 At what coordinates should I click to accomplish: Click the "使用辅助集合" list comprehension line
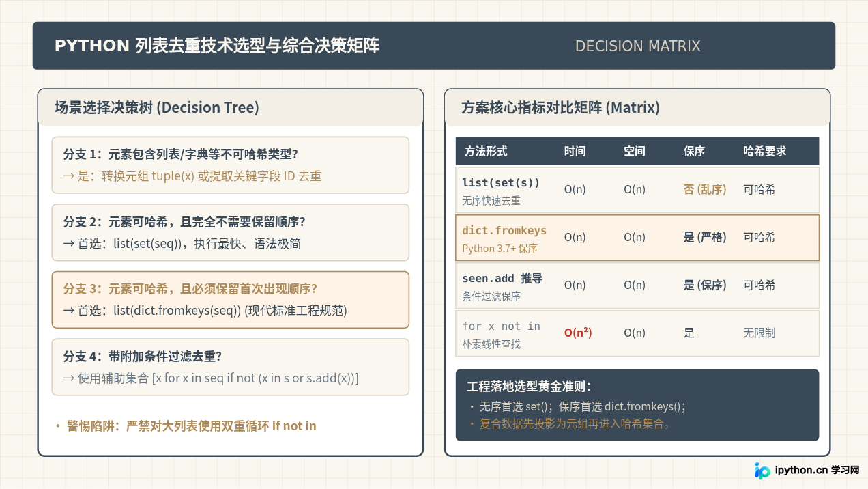[210, 378]
